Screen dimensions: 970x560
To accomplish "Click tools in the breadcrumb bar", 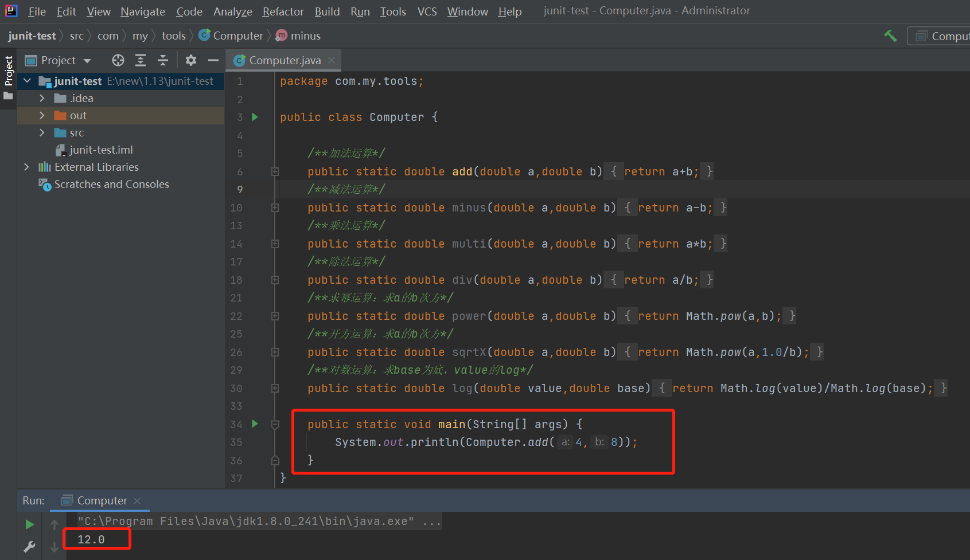I will coord(174,36).
